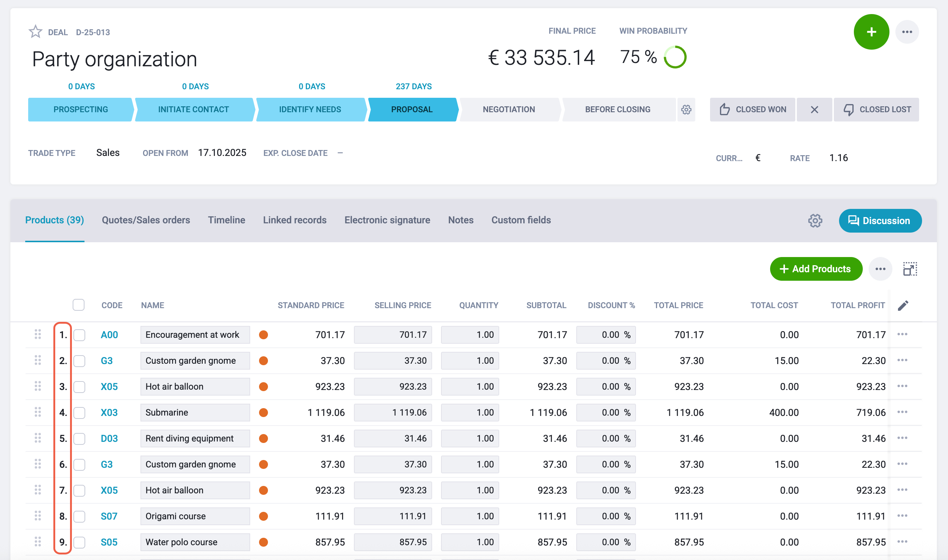Open the tabs settings gear icon
Image resolution: width=948 pixels, height=560 pixels.
815,221
